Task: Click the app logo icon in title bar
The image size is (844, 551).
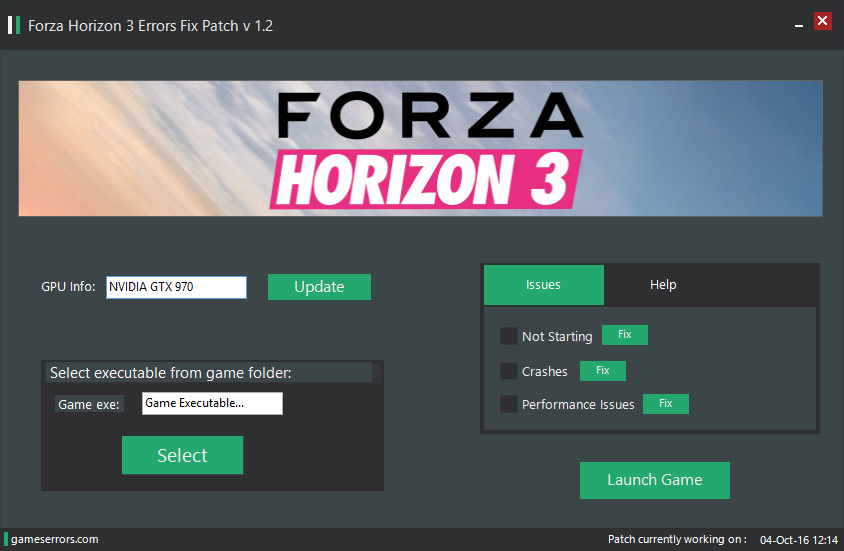Action: [x=14, y=25]
